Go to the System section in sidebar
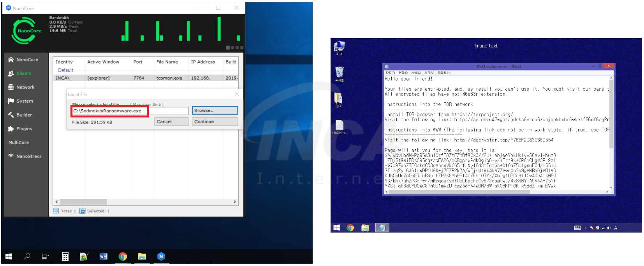This screenshot has height=266, width=644. pyautogui.click(x=21, y=101)
